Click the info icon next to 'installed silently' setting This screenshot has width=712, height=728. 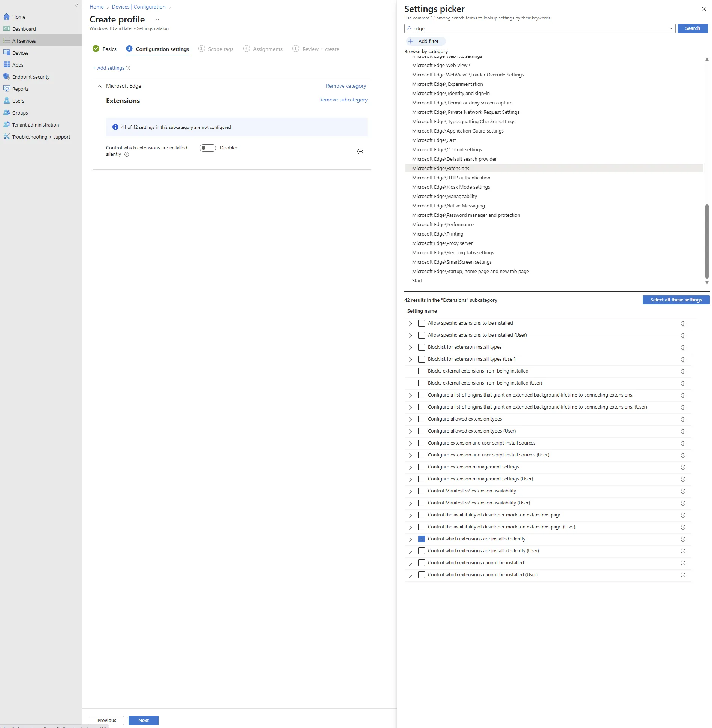point(127,154)
